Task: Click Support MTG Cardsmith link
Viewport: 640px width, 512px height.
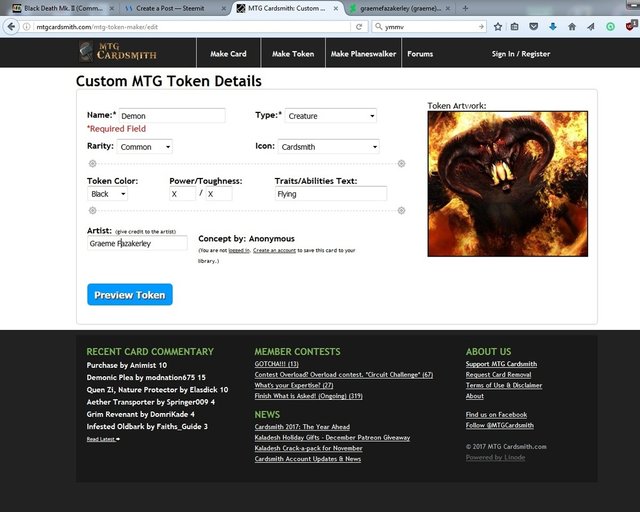Action: coord(501,364)
